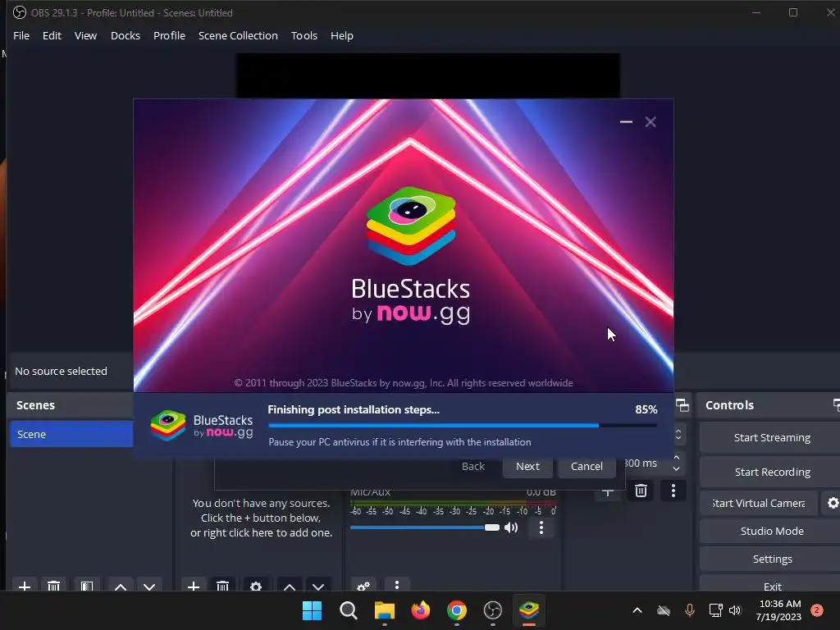Open Mic/Aux three-dots options menu
The width and height of the screenshot is (840, 630).
tap(541, 527)
